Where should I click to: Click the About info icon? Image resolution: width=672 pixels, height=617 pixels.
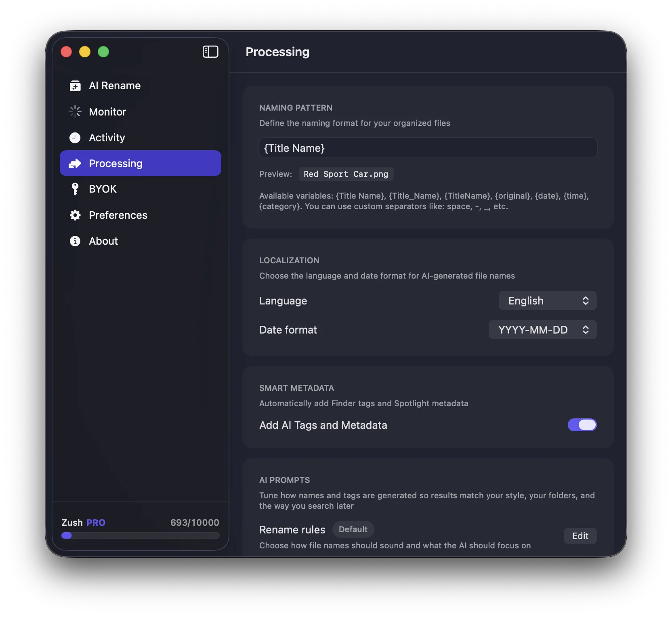[75, 241]
